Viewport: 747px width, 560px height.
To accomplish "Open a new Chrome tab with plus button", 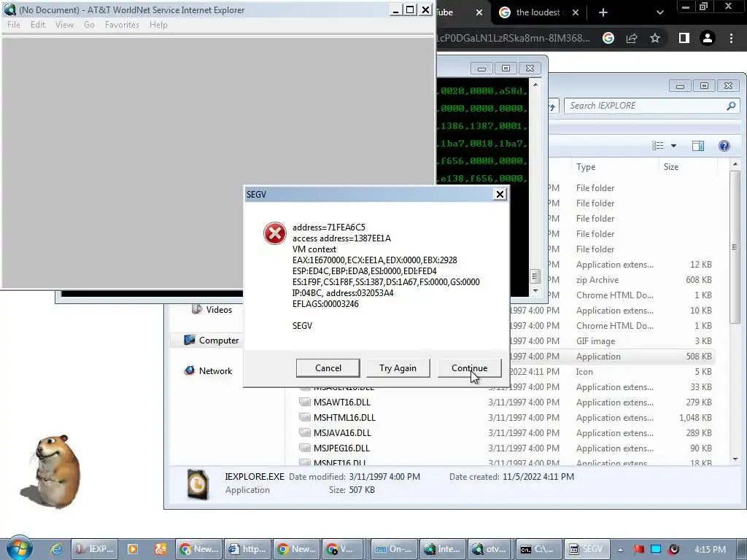I will pyautogui.click(x=603, y=12).
